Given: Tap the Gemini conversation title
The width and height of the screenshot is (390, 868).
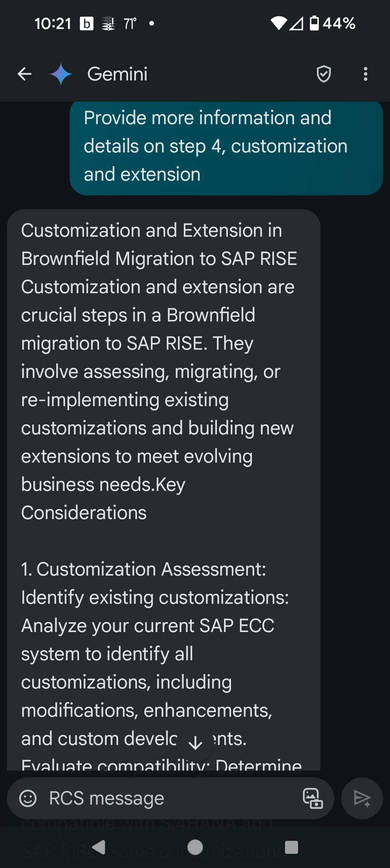Looking at the screenshot, I should 117,74.
